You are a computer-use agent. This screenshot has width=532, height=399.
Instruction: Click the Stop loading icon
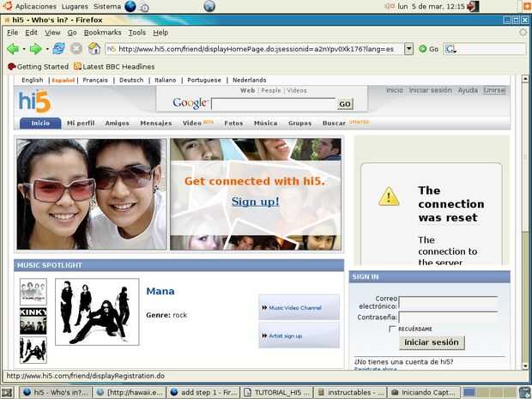click(76, 49)
